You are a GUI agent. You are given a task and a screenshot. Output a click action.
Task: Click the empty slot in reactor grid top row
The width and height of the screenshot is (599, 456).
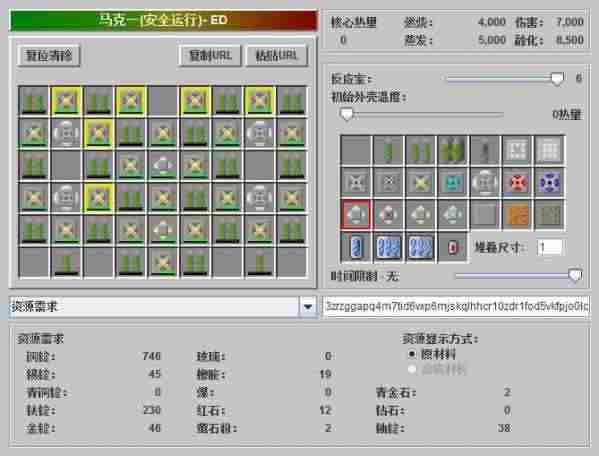pyautogui.click(x=163, y=100)
